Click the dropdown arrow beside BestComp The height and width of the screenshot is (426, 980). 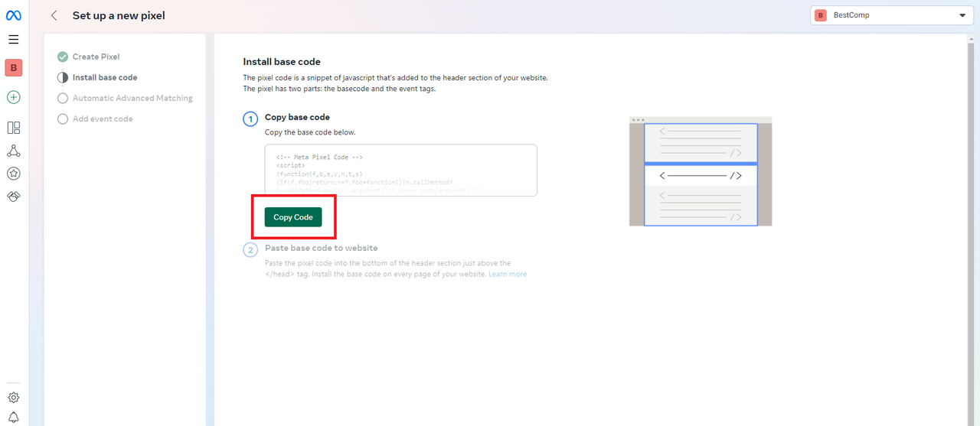[x=962, y=15]
